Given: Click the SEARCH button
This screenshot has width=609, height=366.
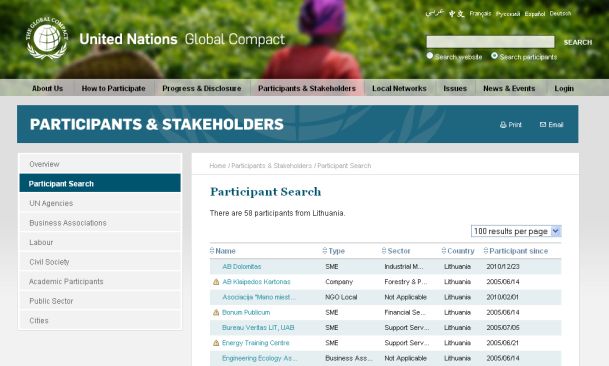Looking at the screenshot, I should 578,42.
